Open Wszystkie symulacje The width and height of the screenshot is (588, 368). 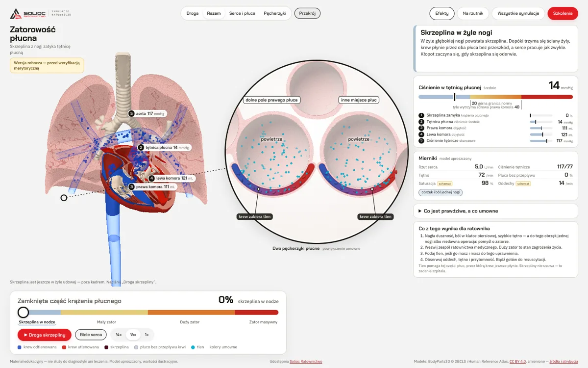[518, 13]
